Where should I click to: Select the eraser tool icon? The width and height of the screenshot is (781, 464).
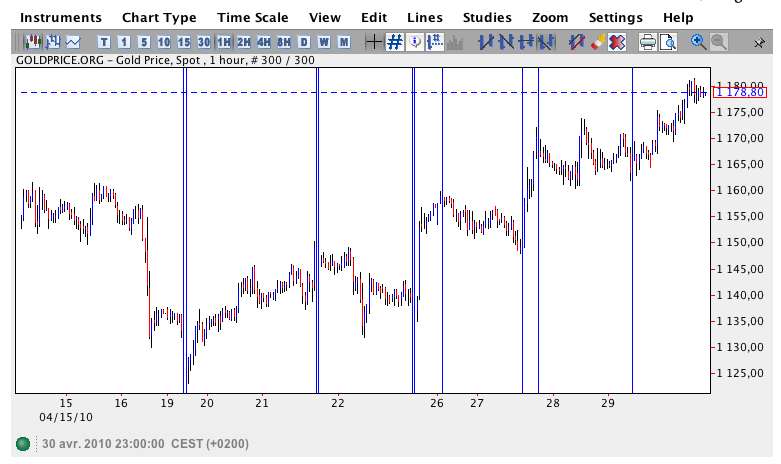597,42
